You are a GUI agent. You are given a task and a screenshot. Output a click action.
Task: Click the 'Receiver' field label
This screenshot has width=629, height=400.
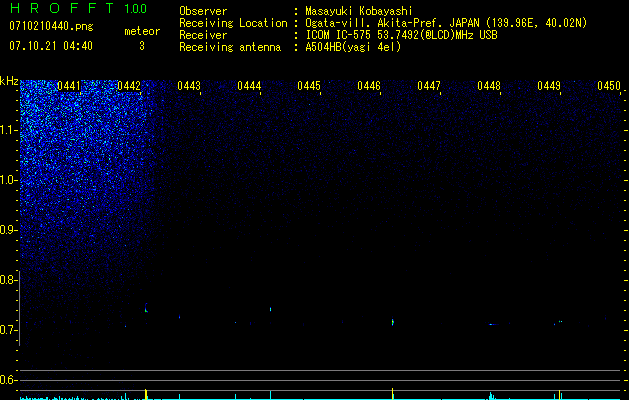tap(203, 35)
